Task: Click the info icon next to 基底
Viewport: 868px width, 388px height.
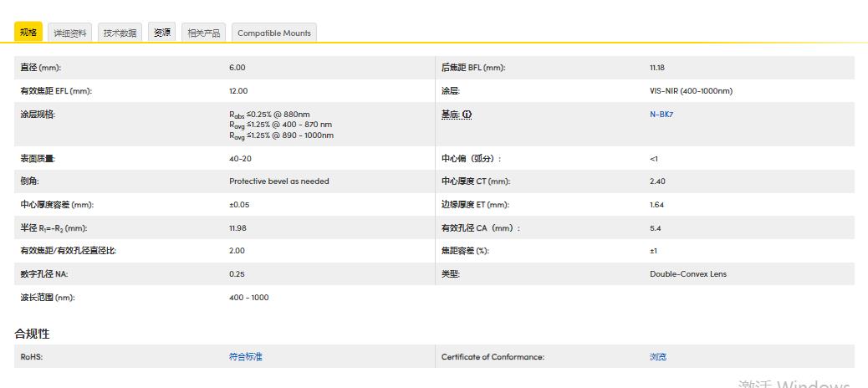Action: pyautogui.click(x=468, y=114)
